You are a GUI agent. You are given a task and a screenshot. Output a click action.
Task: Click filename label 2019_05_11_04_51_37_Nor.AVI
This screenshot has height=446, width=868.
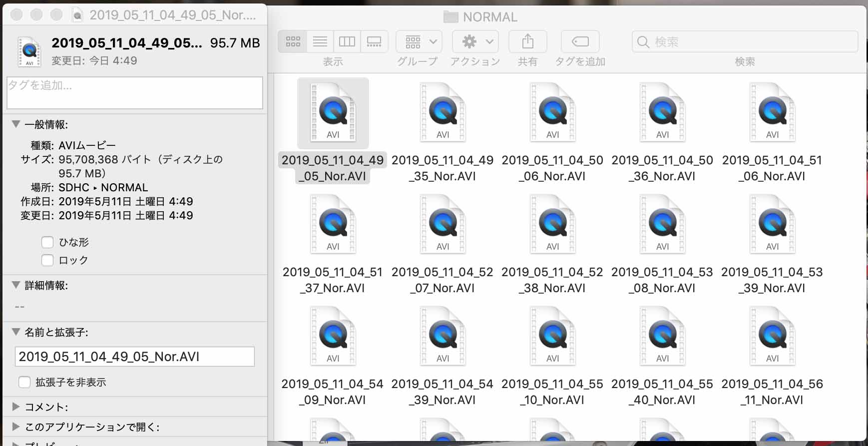tap(333, 280)
